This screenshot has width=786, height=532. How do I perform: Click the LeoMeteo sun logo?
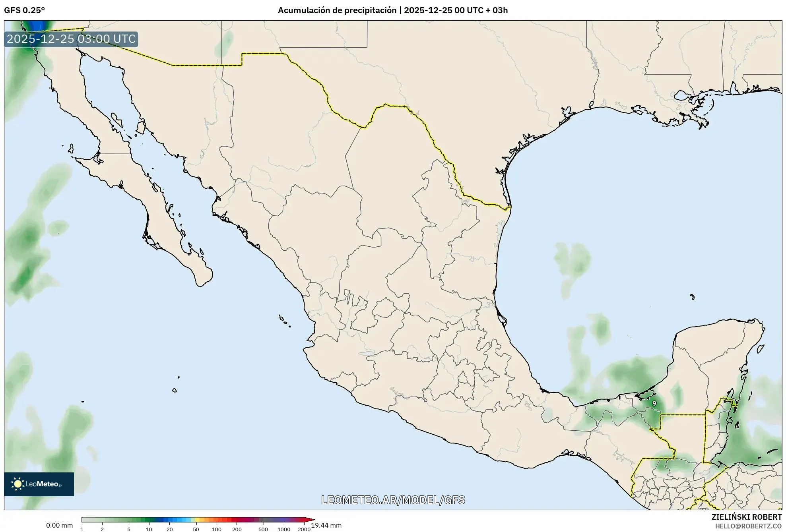[x=17, y=484]
